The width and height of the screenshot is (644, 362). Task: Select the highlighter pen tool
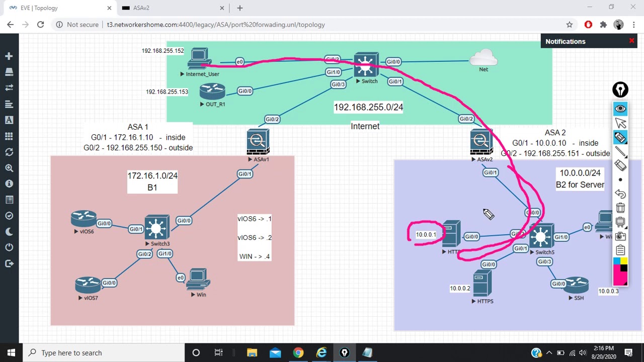(x=620, y=137)
